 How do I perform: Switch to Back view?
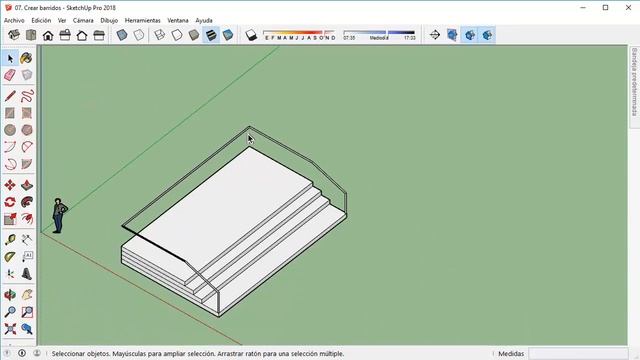pos(82,35)
